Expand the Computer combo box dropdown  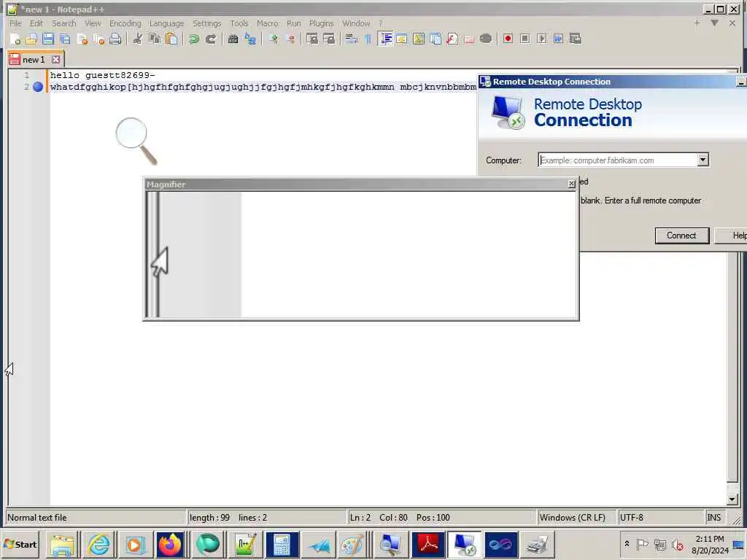(703, 160)
